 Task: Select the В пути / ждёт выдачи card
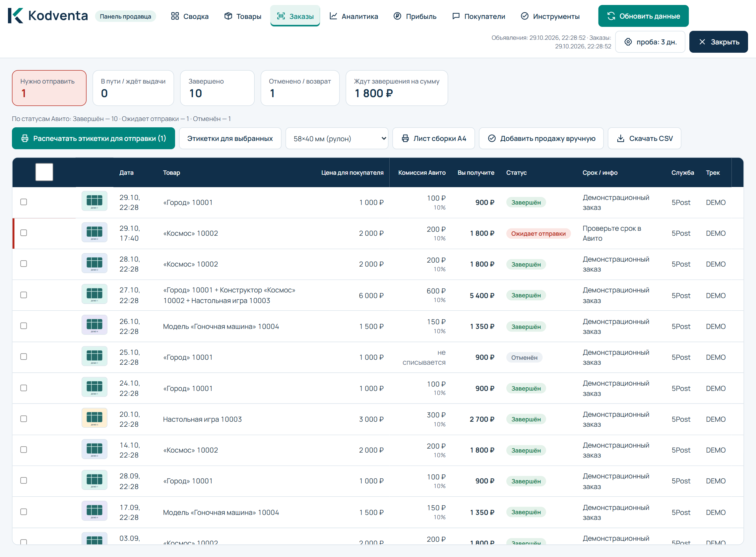click(x=133, y=88)
